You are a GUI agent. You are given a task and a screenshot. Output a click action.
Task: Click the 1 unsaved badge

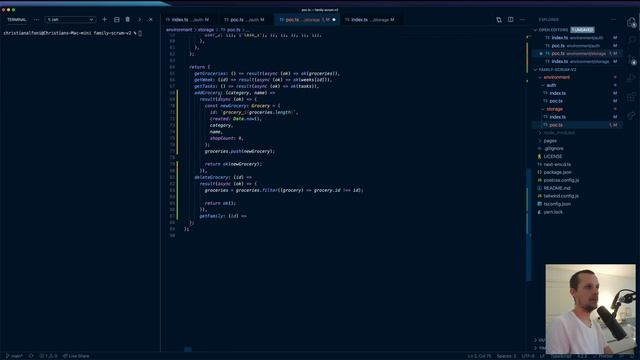[x=582, y=30]
